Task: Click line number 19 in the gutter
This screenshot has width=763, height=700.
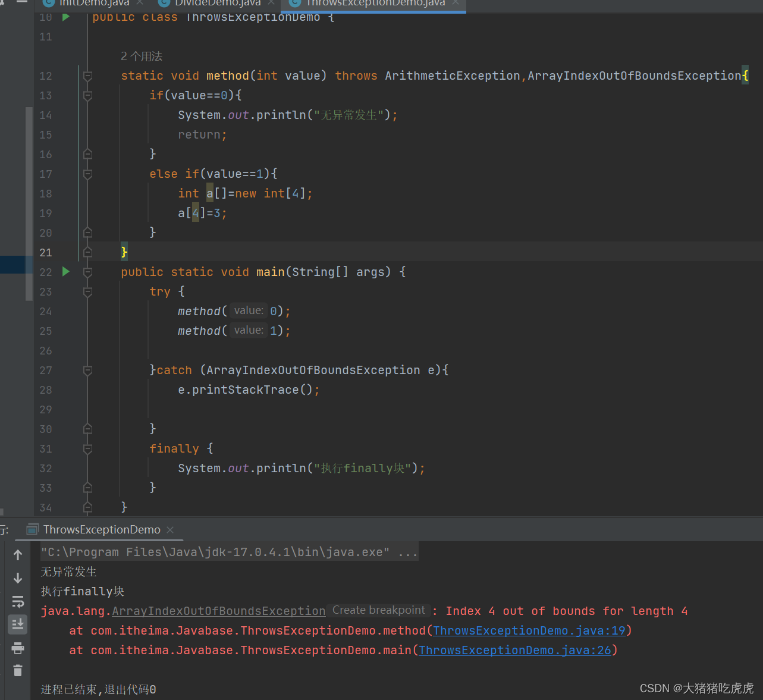Action: tap(46, 213)
